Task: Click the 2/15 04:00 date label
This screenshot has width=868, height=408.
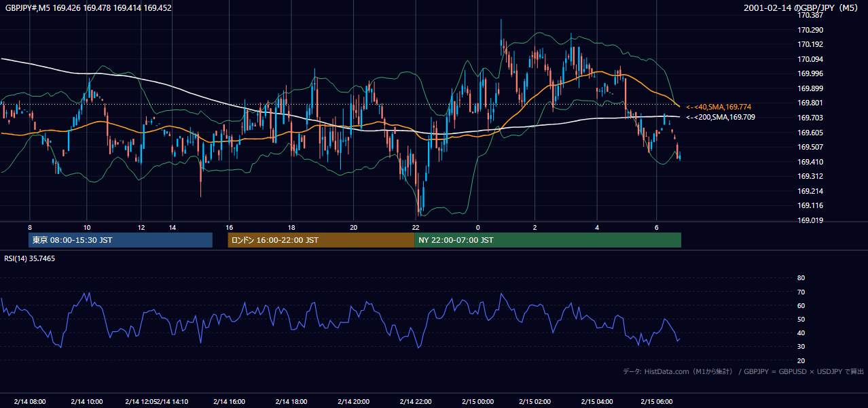Action: click(597, 401)
